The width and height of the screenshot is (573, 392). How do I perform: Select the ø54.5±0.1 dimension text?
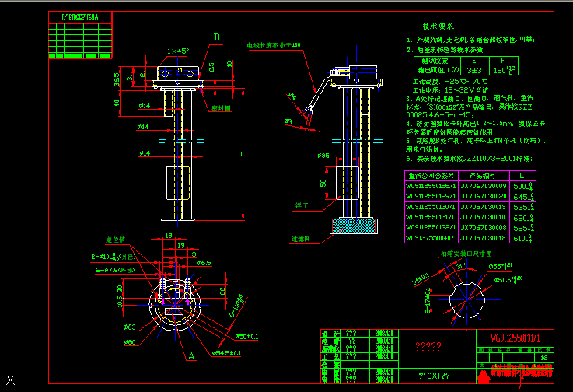point(228,354)
